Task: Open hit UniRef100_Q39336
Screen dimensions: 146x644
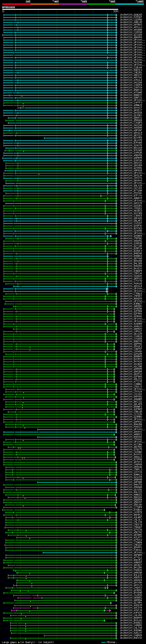Action: coord(131,161)
